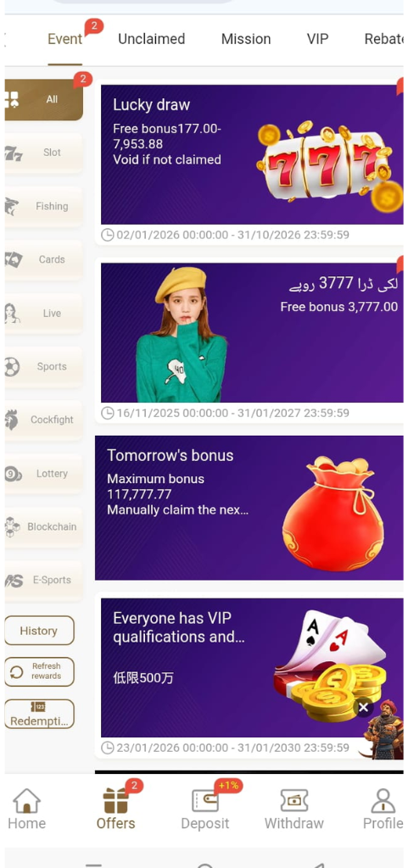This screenshot has height=868, width=408.
Task: Open the Withdraw icon in bottom bar
Action: pos(294,801)
